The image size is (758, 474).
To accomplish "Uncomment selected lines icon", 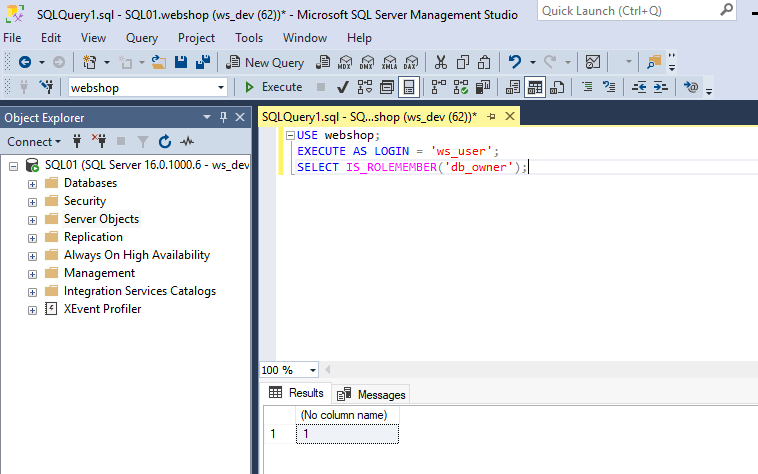I will [x=609, y=87].
